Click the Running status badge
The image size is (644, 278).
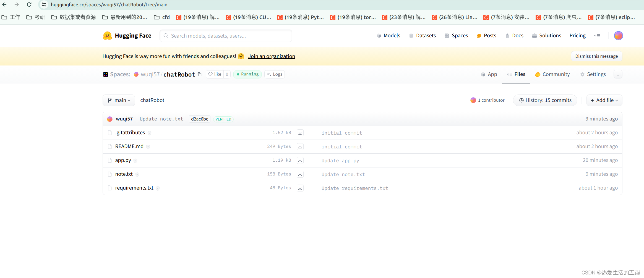click(x=247, y=74)
